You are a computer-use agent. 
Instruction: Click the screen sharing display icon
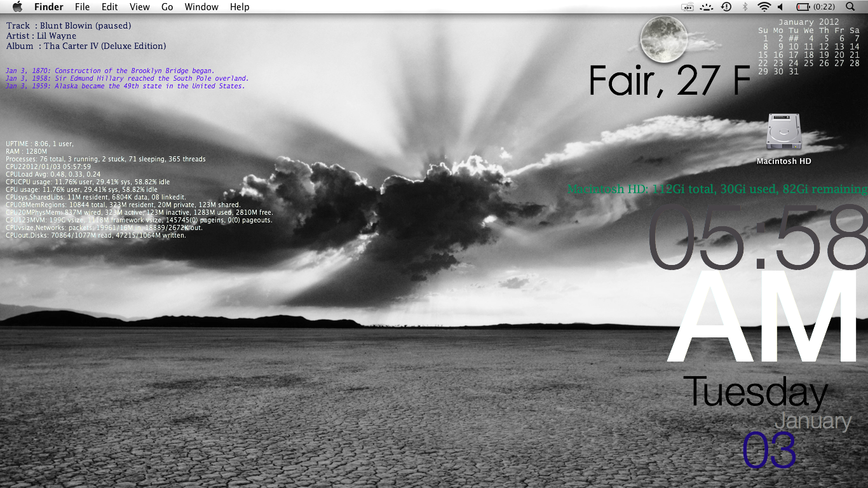pos(688,7)
